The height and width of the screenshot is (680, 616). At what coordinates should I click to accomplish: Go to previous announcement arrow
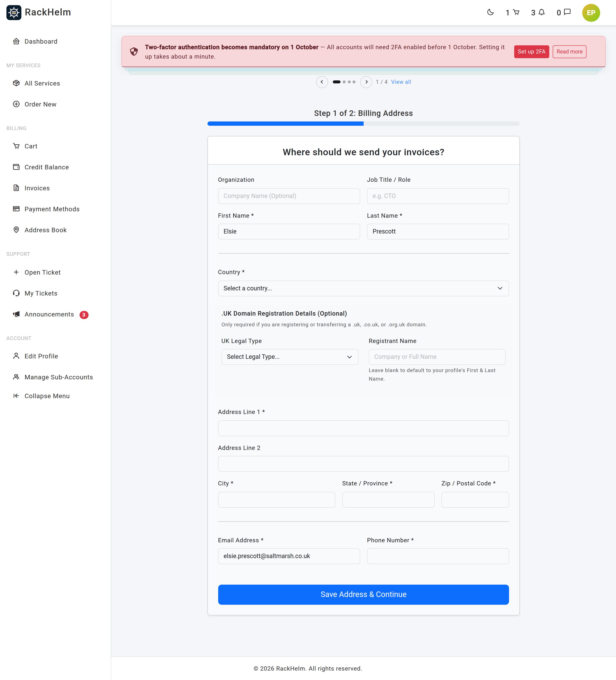coord(322,82)
